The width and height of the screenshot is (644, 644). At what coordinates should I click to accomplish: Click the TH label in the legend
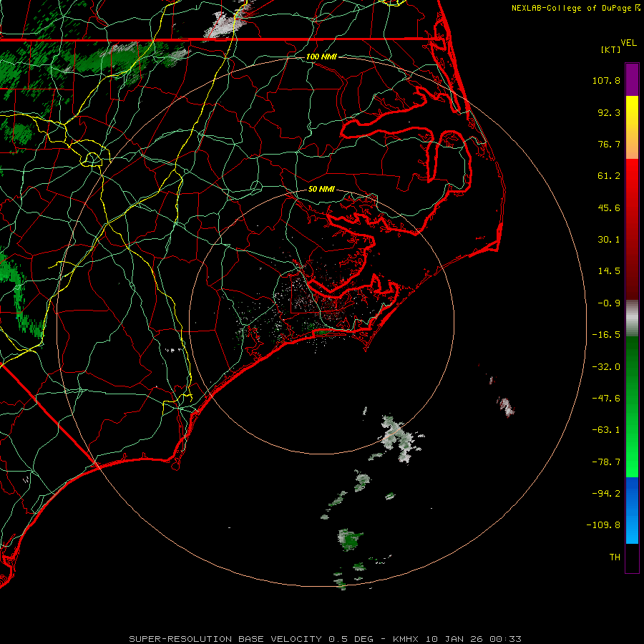pyautogui.click(x=615, y=557)
